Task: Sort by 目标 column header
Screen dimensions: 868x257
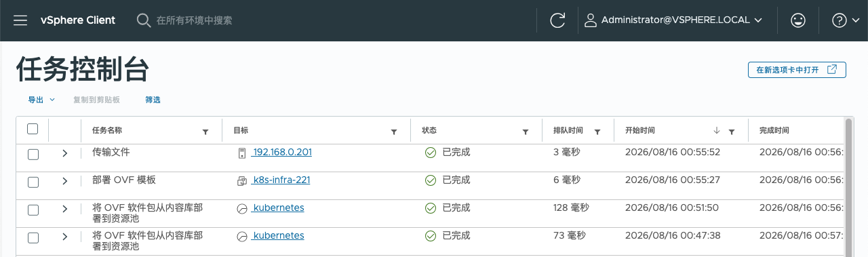Action: pos(241,130)
